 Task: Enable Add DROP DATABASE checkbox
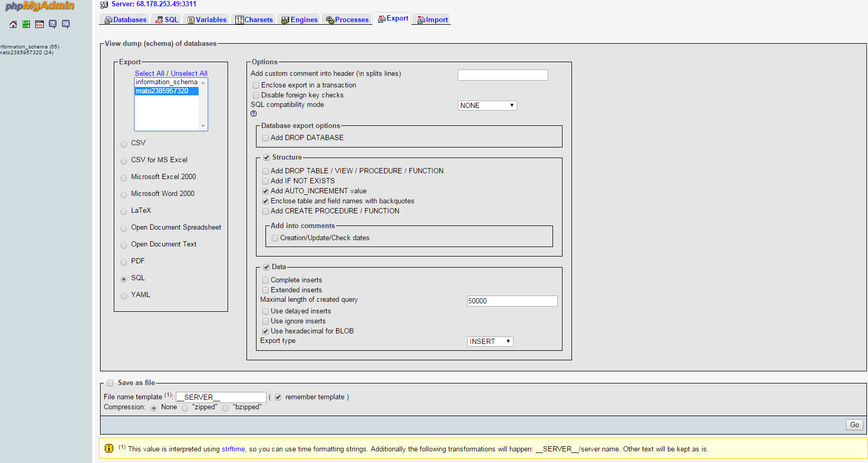pyautogui.click(x=265, y=138)
